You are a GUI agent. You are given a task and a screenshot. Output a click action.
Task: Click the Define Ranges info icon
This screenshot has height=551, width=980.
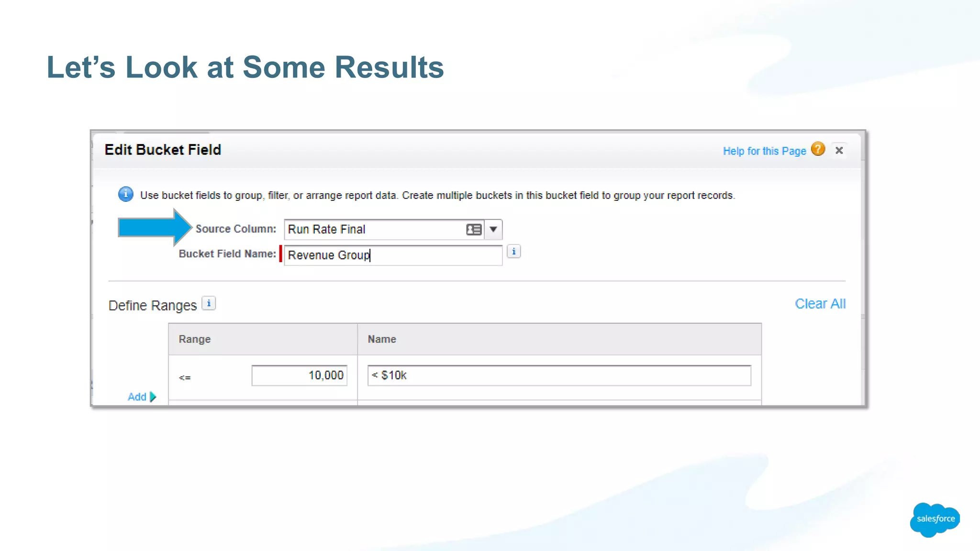[209, 303]
